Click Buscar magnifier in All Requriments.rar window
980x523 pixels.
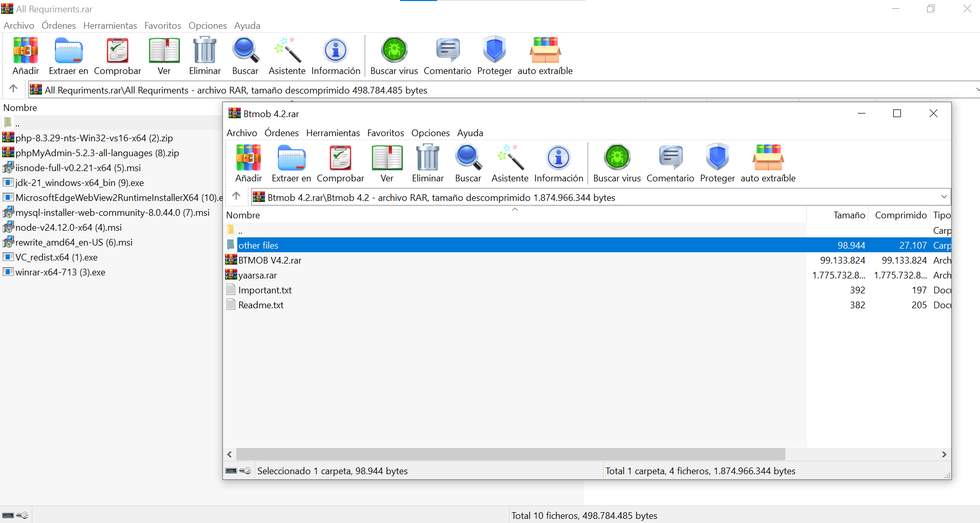(x=245, y=55)
